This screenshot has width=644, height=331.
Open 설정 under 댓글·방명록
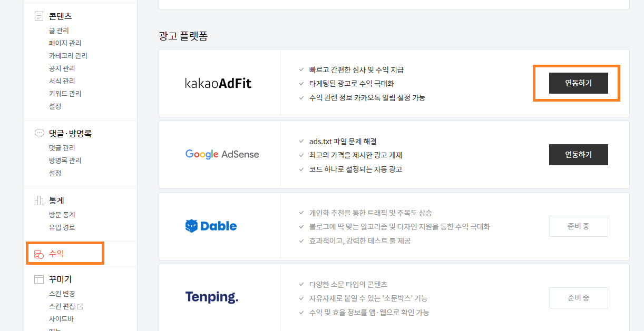pyautogui.click(x=55, y=173)
